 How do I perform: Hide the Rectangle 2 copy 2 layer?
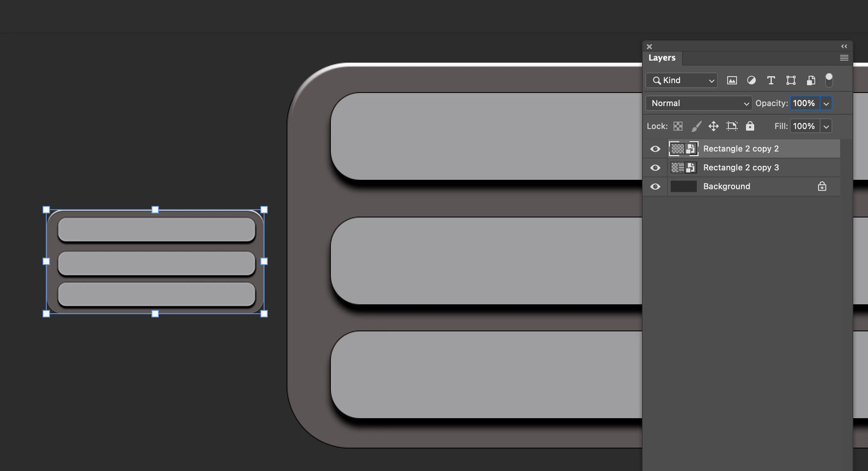click(x=655, y=149)
